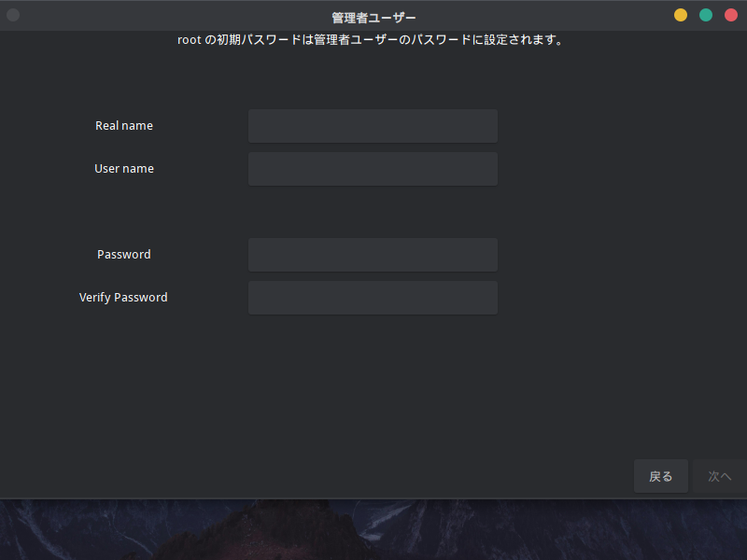Close window with the red button

coord(731,15)
